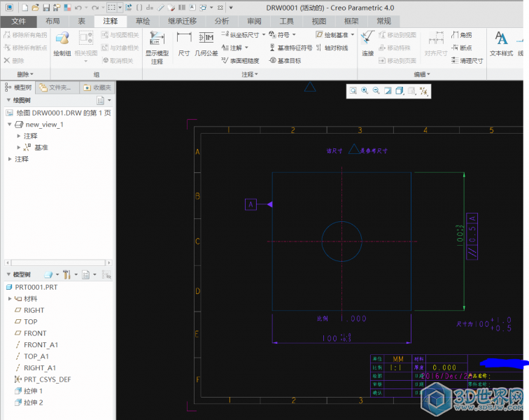
Task: Click the refit zoom icon in graphics toolbar
Action: [x=353, y=90]
